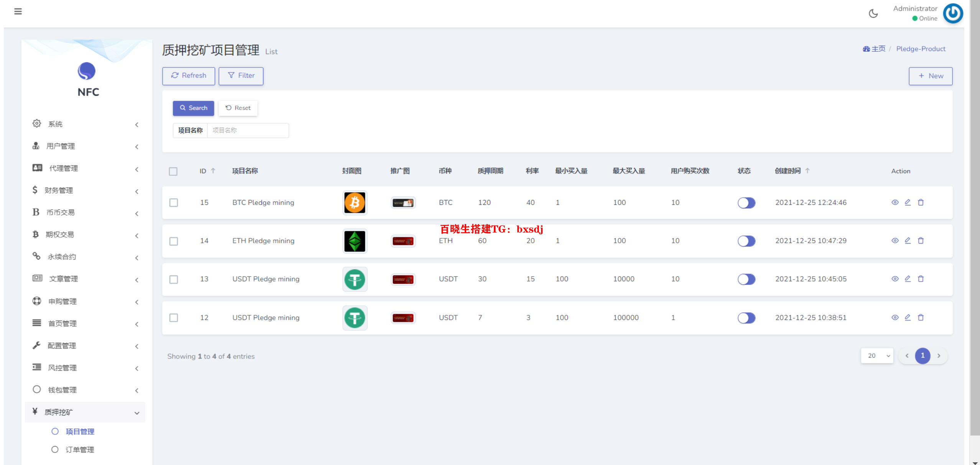
Task: Open the Administrator avatar menu
Action: [x=953, y=13]
